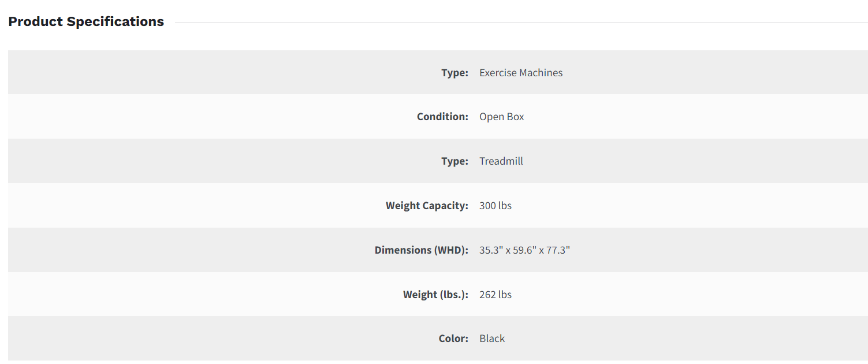Click the divider line beside the heading
Screen dimensions: 868x364
tap(520, 23)
